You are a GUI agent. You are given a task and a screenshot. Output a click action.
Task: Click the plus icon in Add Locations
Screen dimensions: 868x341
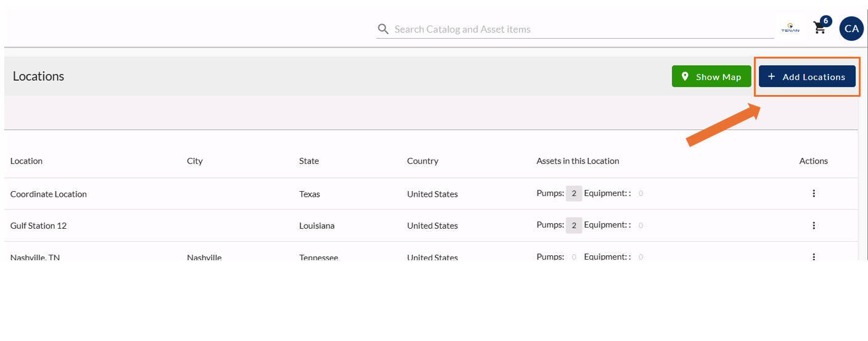pyautogui.click(x=771, y=76)
